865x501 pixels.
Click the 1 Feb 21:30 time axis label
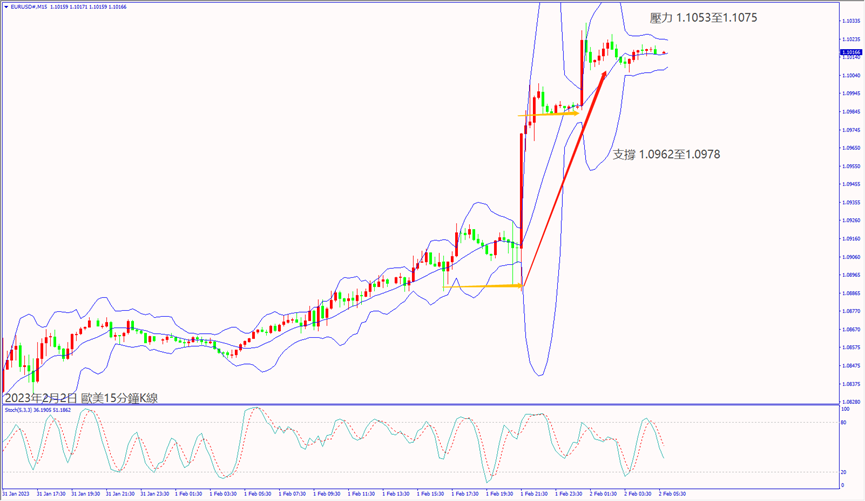[x=535, y=494]
